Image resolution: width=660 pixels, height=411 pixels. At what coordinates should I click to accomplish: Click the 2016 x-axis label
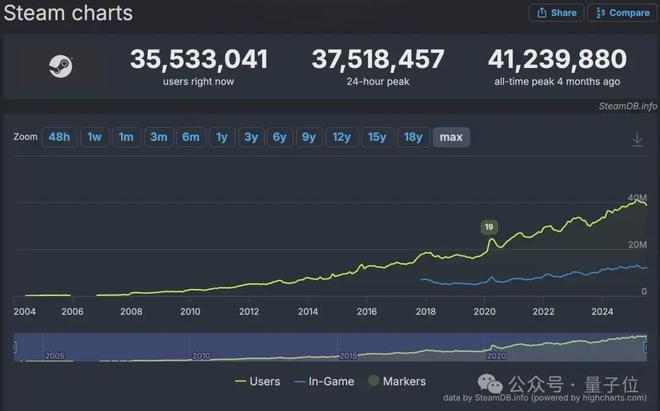(x=367, y=312)
